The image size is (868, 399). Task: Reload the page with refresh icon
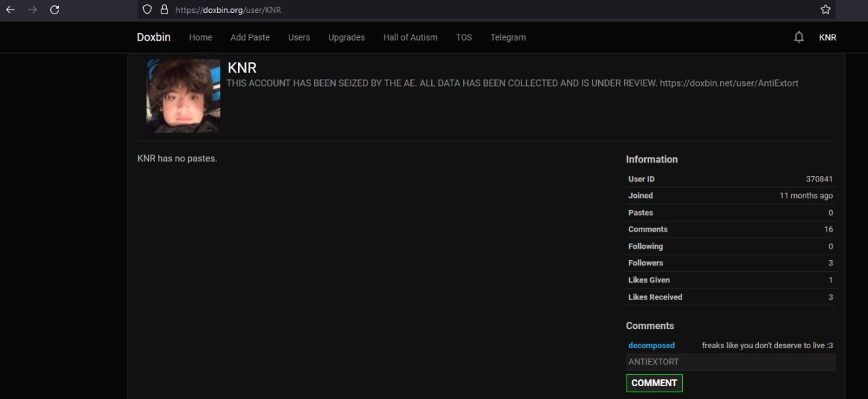[55, 9]
